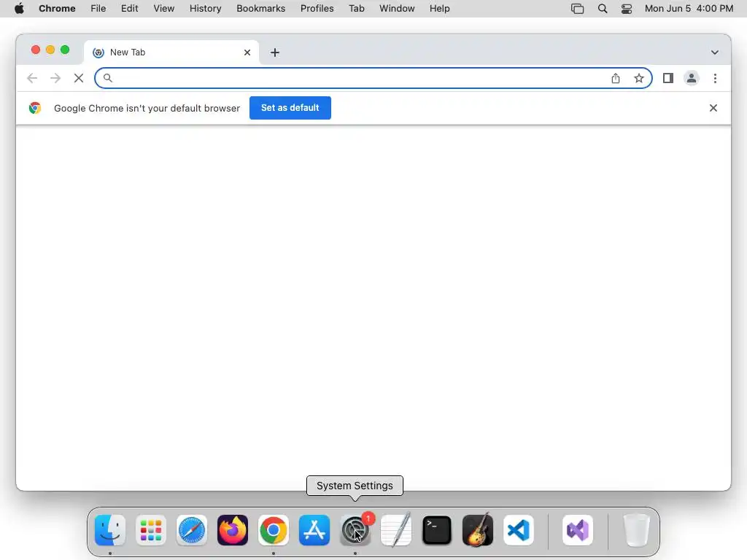Viewport: 747px width, 560px height.
Task: Click the Set as default button
Action: 290,108
